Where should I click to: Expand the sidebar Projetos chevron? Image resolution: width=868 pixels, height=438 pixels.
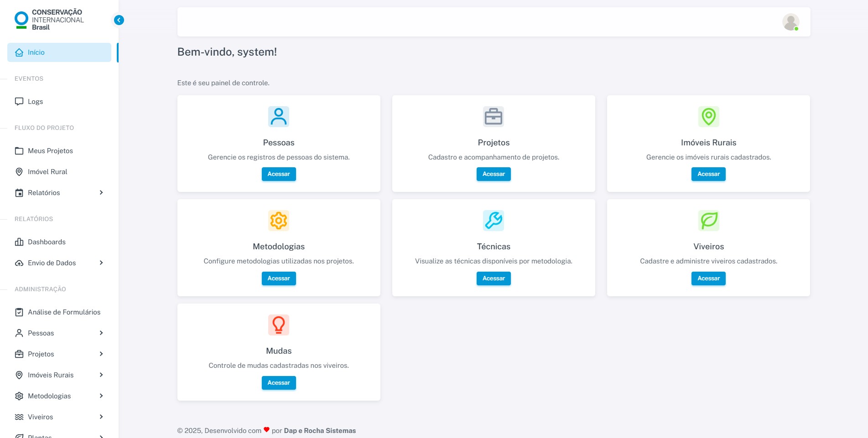(101, 354)
